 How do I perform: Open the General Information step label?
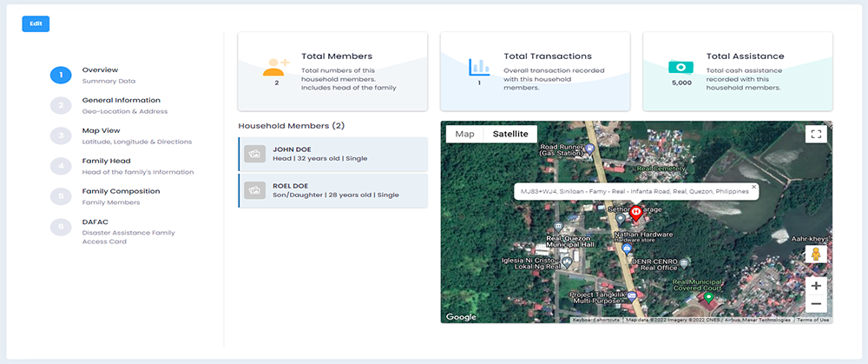pyautogui.click(x=122, y=100)
